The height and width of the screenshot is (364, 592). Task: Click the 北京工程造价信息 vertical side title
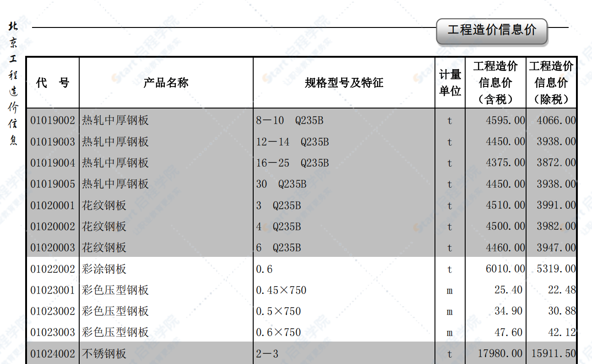[x=13, y=83]
